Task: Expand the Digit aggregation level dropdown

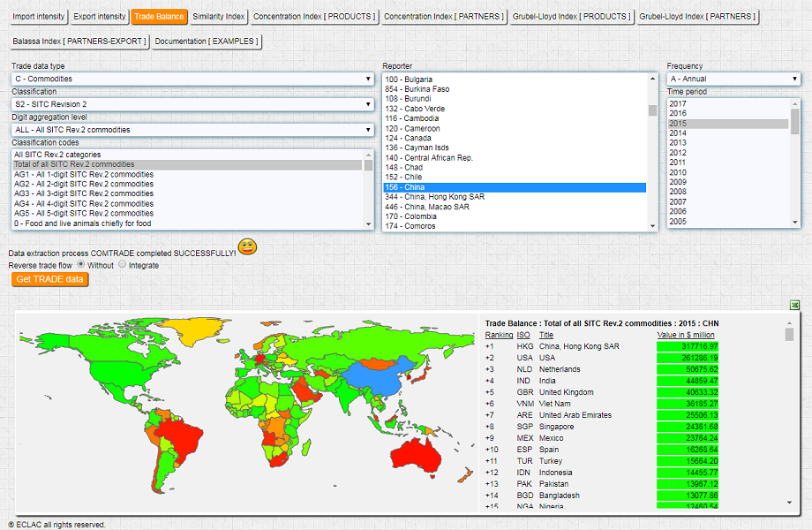Action: [x=192, y=130]
